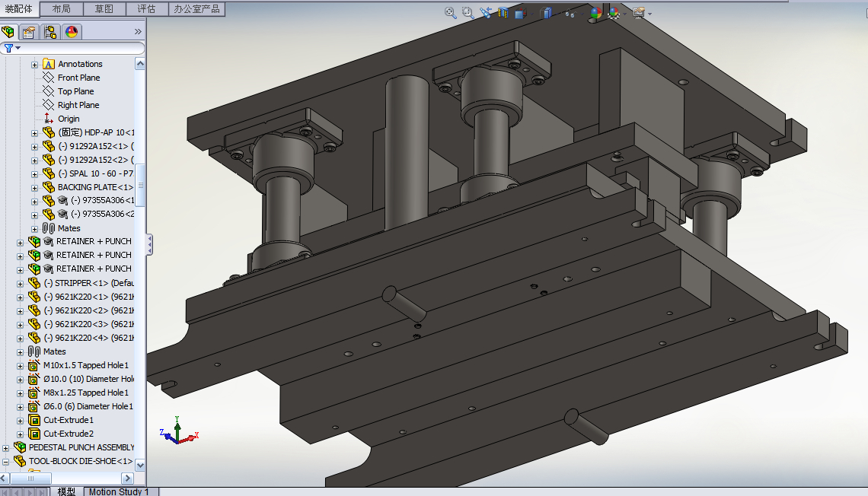Click the Origin icon in tree

tap(49, 119)
